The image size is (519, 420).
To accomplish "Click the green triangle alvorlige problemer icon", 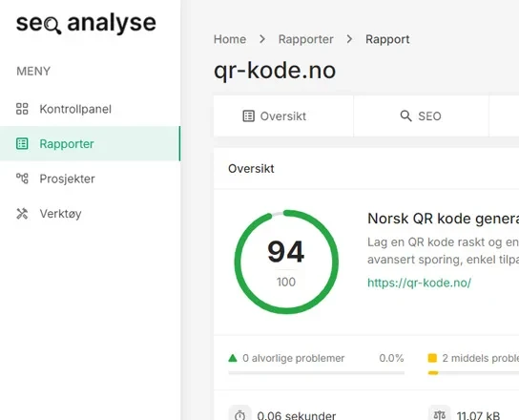I will (233, 358).
